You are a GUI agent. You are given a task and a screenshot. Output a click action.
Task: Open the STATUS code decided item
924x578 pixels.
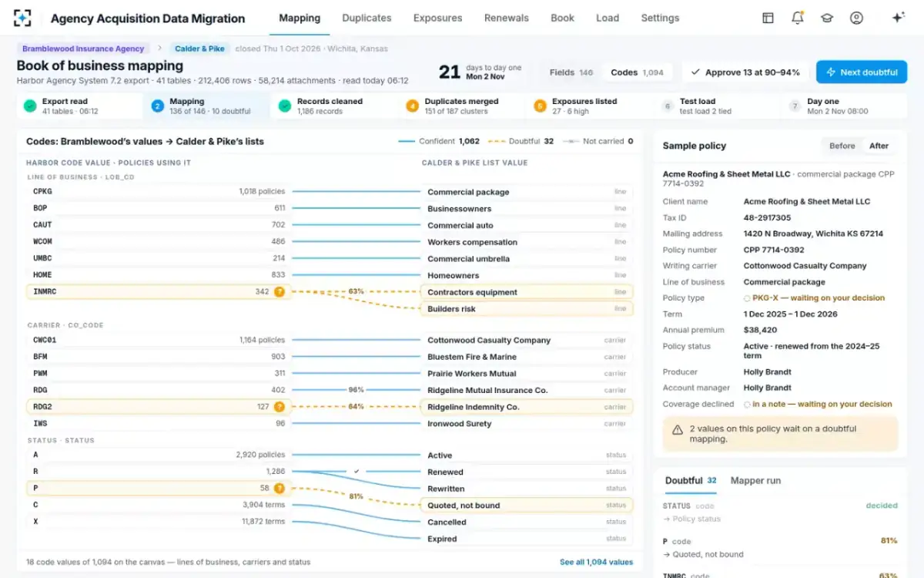click(x=780, y=512)
